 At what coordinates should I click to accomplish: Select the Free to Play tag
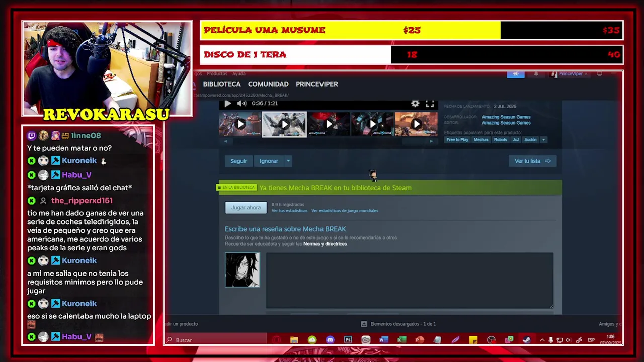point(457,140)
